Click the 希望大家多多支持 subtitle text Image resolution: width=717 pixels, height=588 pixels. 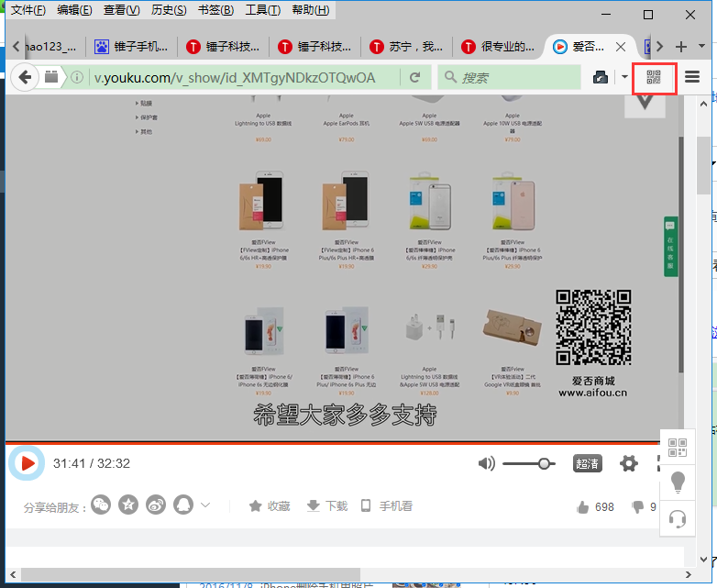[x=346, y=415]
